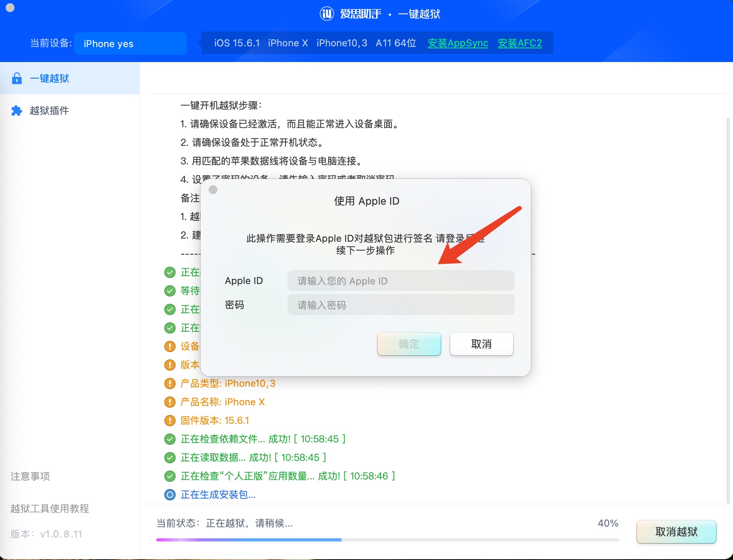
Task: Click the warning icon beside 产品类型: iPhone10,3
Action: [x=170, y=383]
